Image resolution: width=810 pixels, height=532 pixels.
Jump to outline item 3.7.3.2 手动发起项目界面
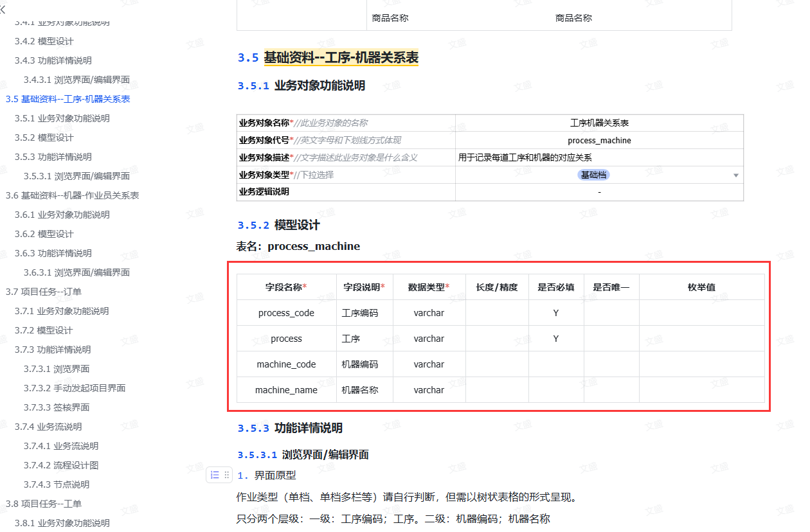(x=75, y=388)
